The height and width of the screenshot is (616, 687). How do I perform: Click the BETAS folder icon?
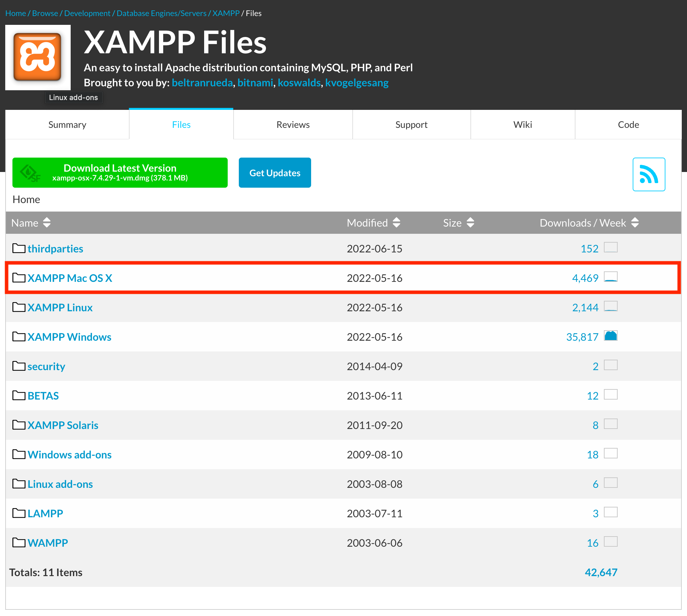pyautogui.click(x=19, y=395)
